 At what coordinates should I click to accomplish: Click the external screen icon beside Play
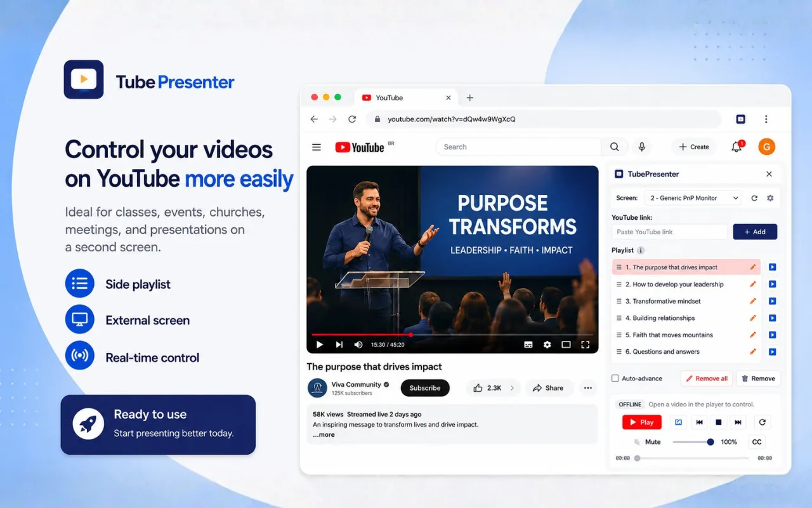point(678,422)
